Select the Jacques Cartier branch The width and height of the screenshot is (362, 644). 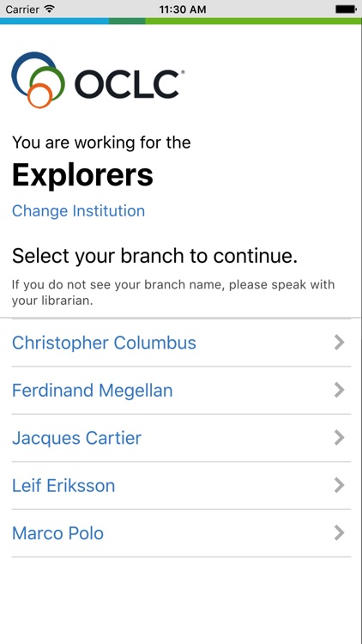[181, 438]
